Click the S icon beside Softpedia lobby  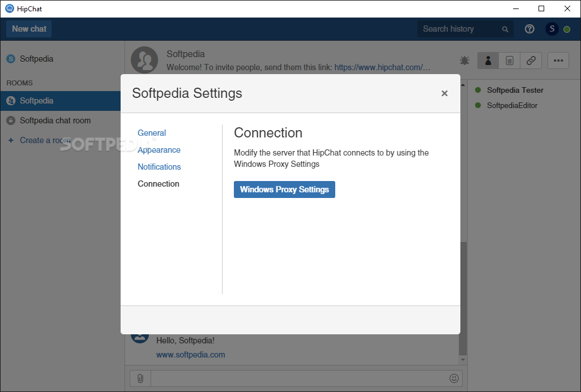click(11, 59)
